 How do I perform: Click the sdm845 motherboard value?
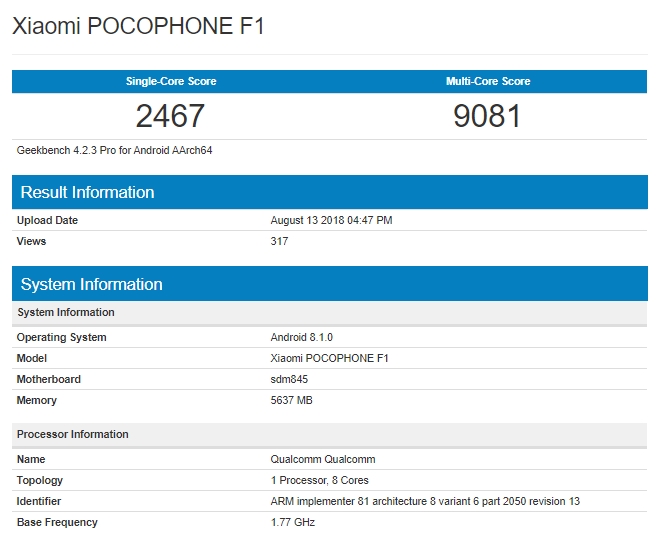pyautogui.click(x=289, y=379)
